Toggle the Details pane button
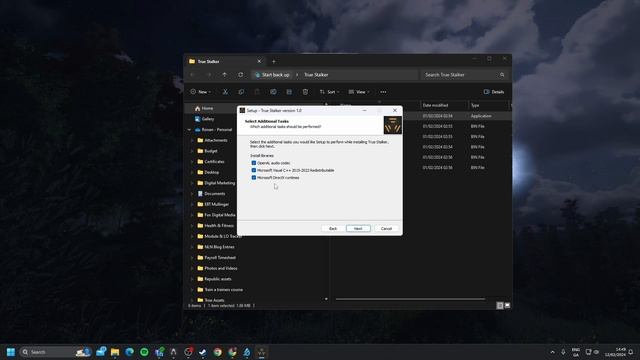 pyautogui.click(x=494, y=92)
